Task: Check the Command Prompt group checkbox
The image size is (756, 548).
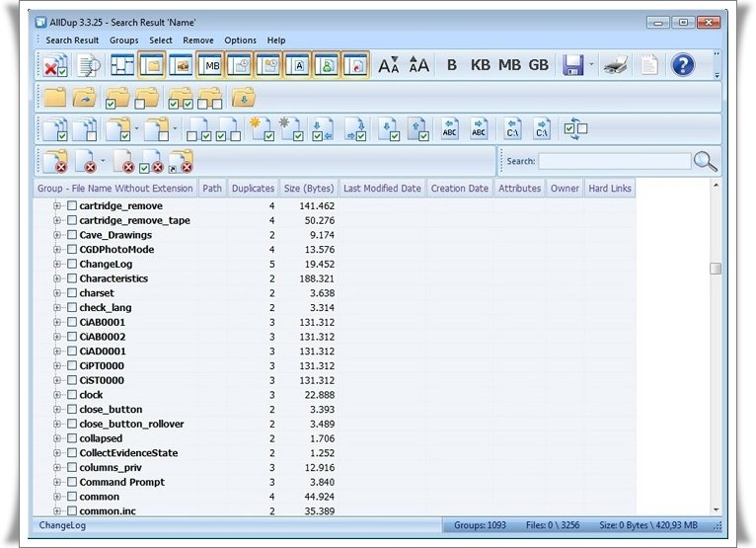Action: [72, 482]
